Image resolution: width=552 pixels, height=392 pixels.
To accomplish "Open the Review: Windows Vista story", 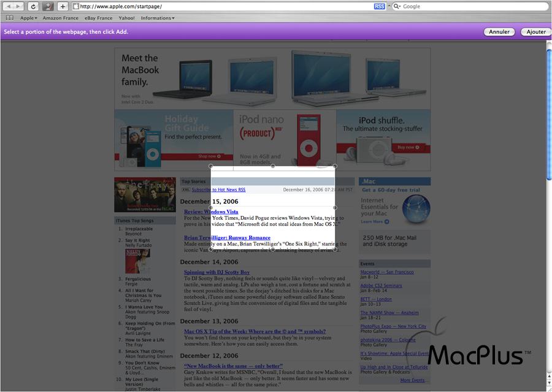I will (x=211, y=212).
